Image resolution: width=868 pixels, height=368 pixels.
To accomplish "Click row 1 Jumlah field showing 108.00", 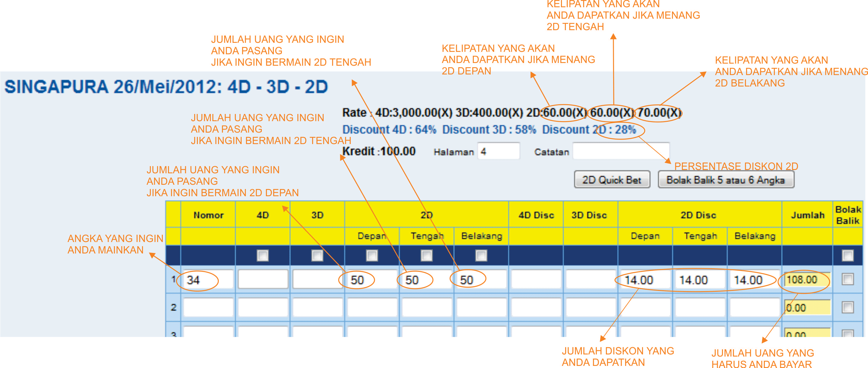I will click(807, 279).
